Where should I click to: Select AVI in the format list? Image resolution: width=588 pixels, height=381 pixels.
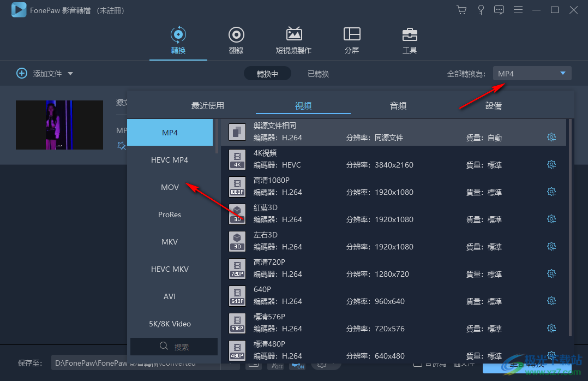[x=170, y=296]
